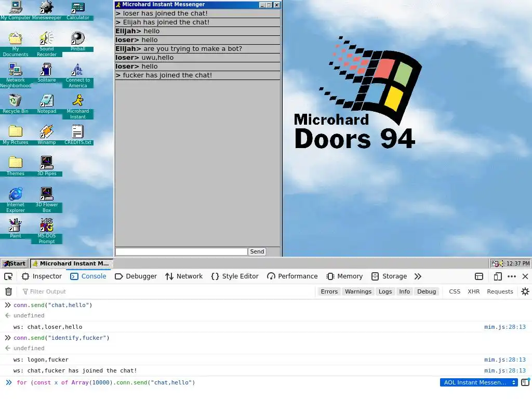Switch to the Console tab
The width and height of the screenshot is (532, 399).
(x=88, y=276)
